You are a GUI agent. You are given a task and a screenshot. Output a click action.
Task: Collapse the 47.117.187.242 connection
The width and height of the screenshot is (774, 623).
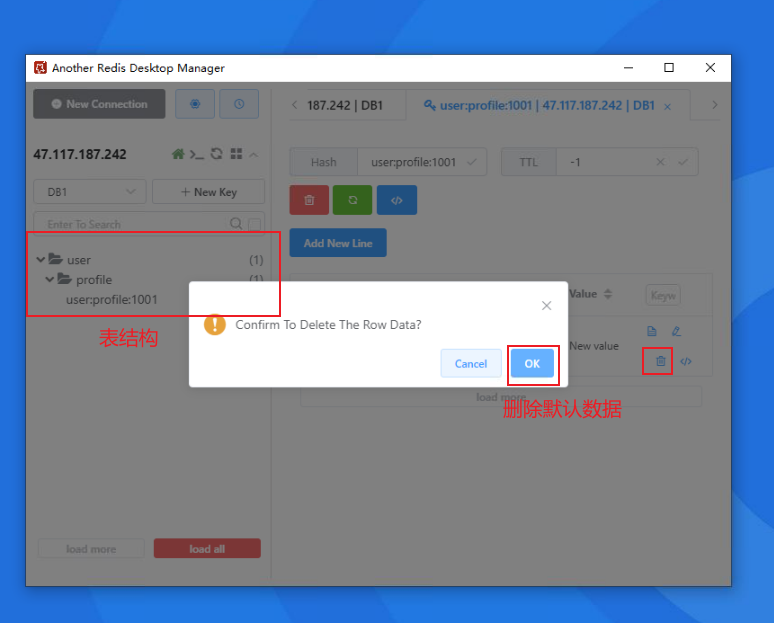[254, 155]
